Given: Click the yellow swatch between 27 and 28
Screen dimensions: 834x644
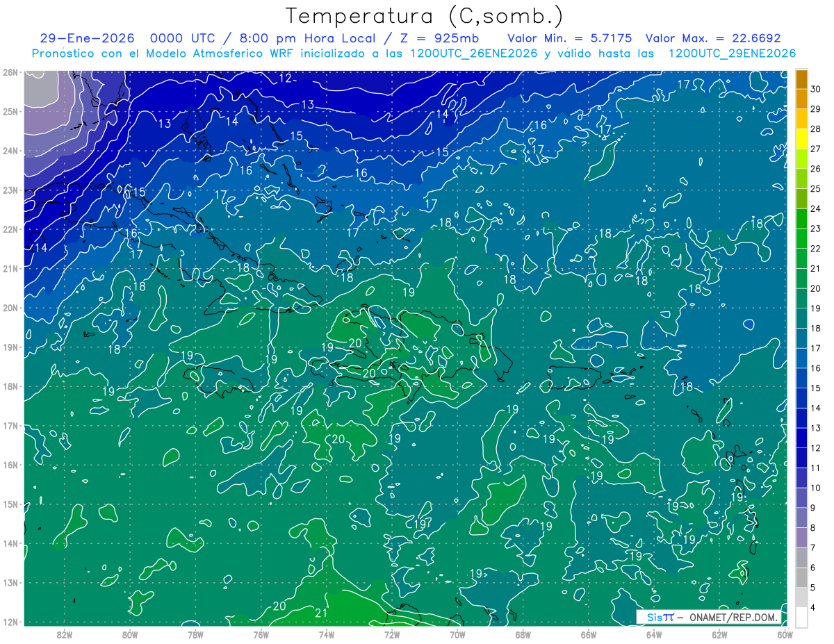Looking at the screenshot, I should pos(801,139).
